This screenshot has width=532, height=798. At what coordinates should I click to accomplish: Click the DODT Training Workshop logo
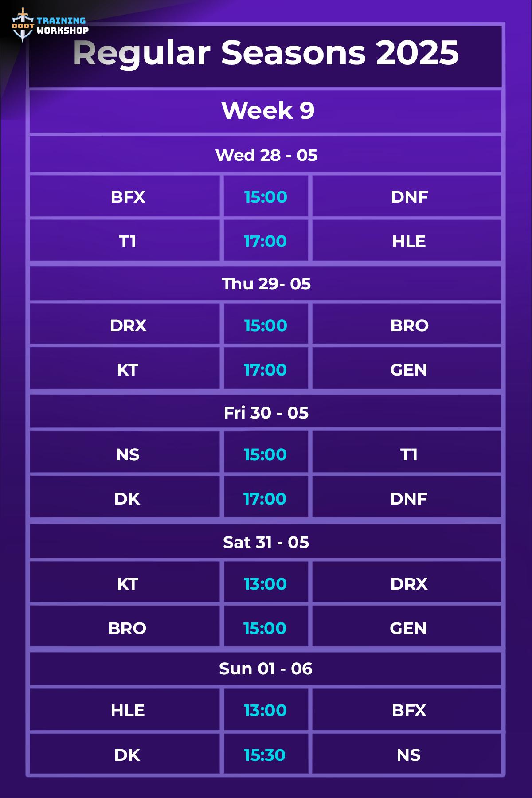coord(50,25)
